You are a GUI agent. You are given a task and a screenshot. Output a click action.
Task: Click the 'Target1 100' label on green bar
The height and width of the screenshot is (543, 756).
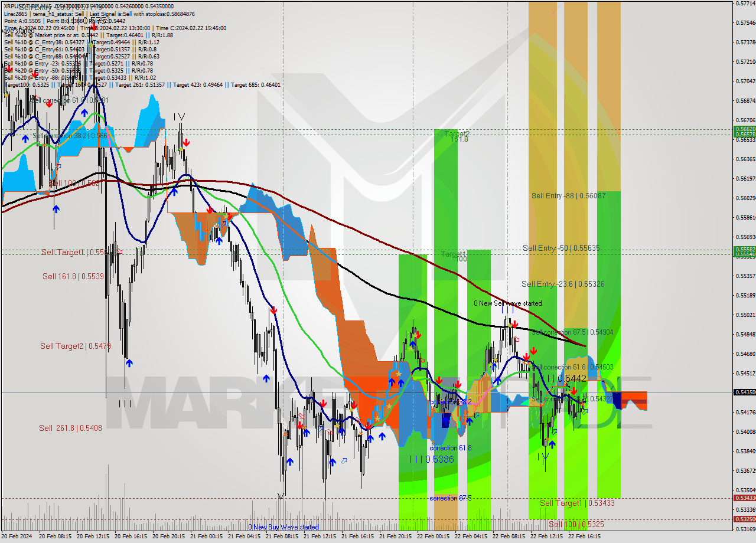(x=454, y=256)
